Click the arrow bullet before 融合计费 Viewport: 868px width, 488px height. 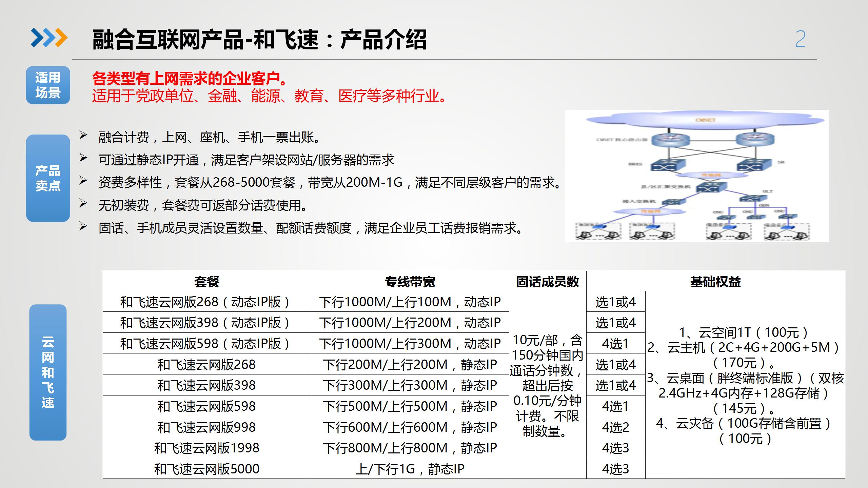[83, 136]
